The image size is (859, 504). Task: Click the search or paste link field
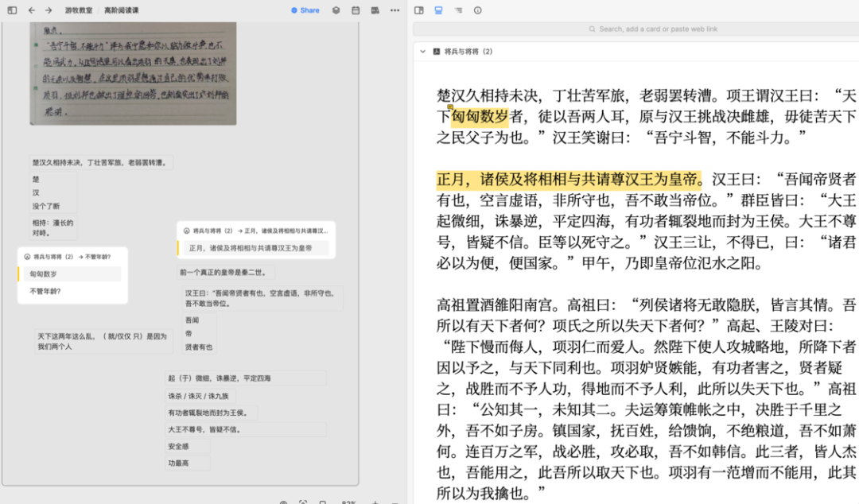pyautogui.click(x=636, y=29)
